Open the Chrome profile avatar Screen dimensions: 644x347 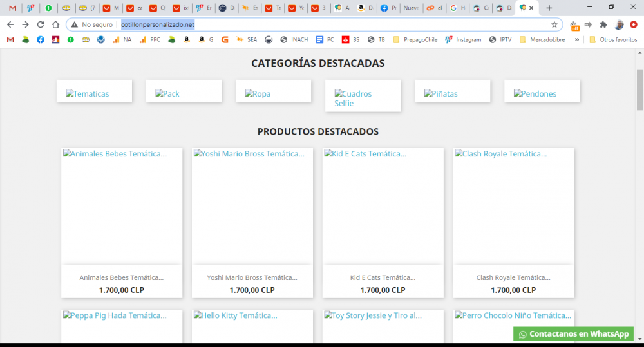[619, 24]
